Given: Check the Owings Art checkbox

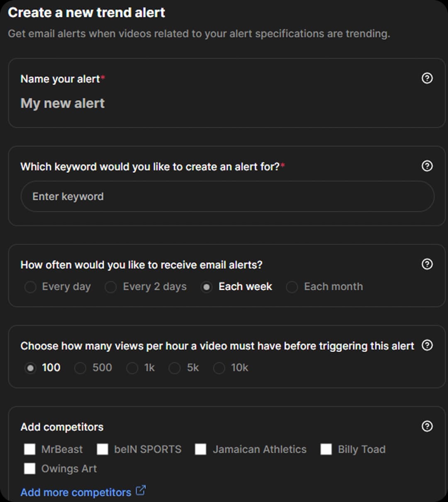Looking at the screenshot, I should [30, 469].
